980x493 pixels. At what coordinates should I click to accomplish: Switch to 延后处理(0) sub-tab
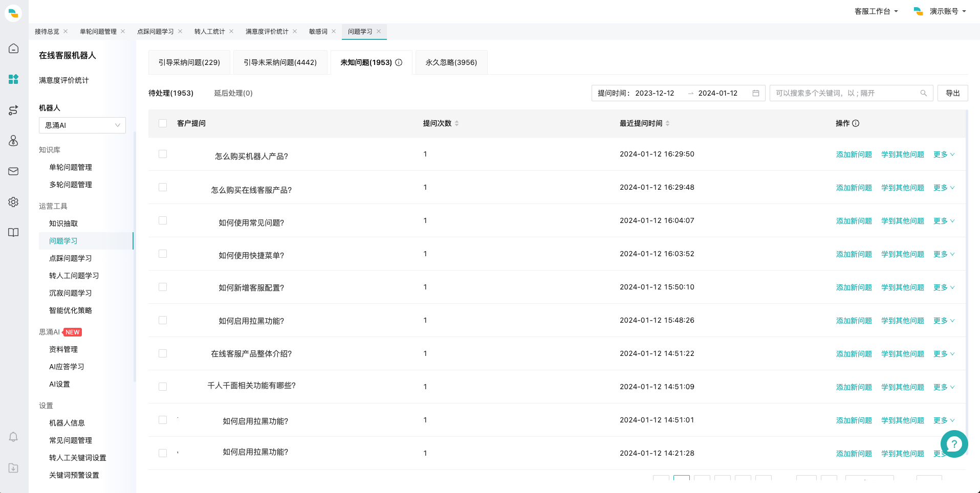pyautogui.click(x=233, y=93)
